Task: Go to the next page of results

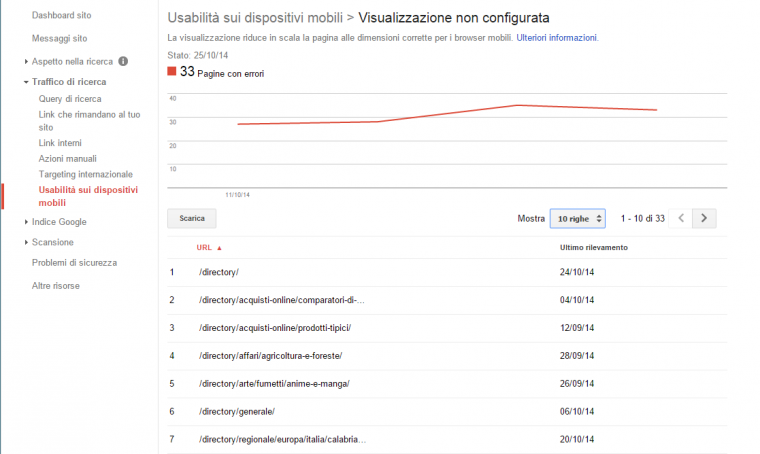Action: pyautogui.click(x=704, y=219)
